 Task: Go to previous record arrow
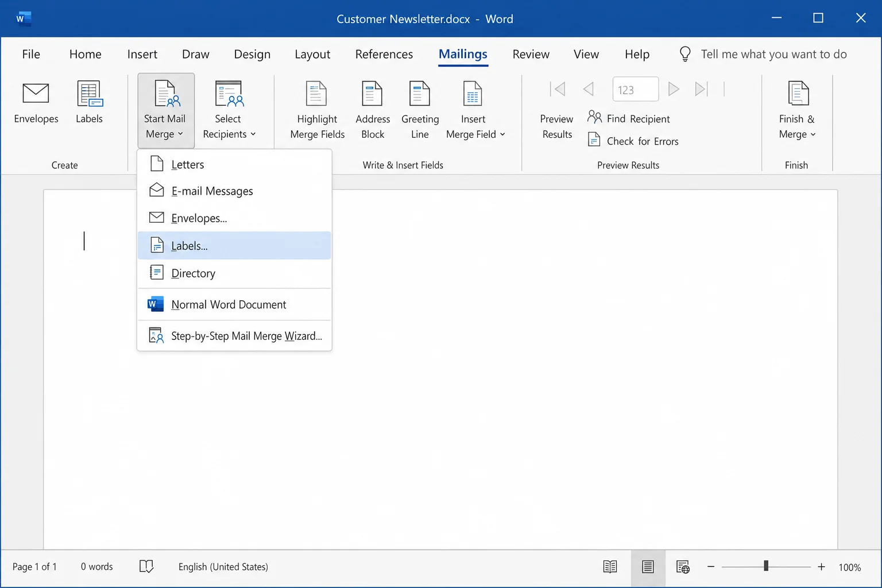588,89
